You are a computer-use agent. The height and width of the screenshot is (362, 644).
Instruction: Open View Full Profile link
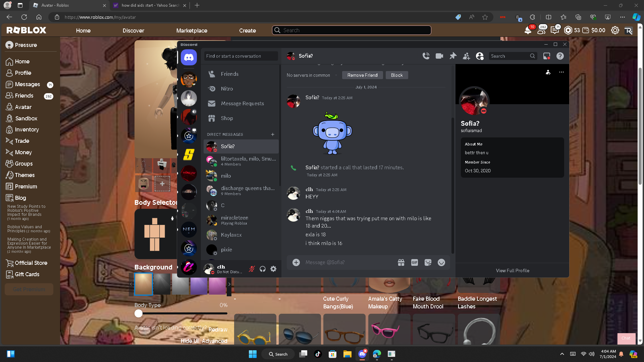(x=513, y=270)
